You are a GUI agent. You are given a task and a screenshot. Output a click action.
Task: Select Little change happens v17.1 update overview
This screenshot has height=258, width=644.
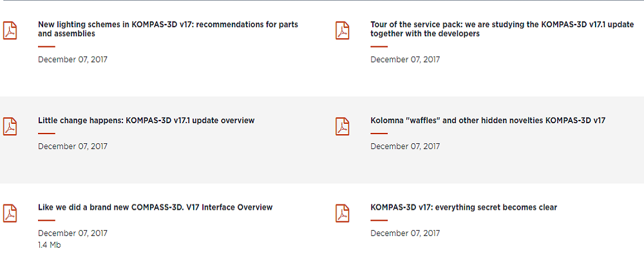(x=146, y=121)
